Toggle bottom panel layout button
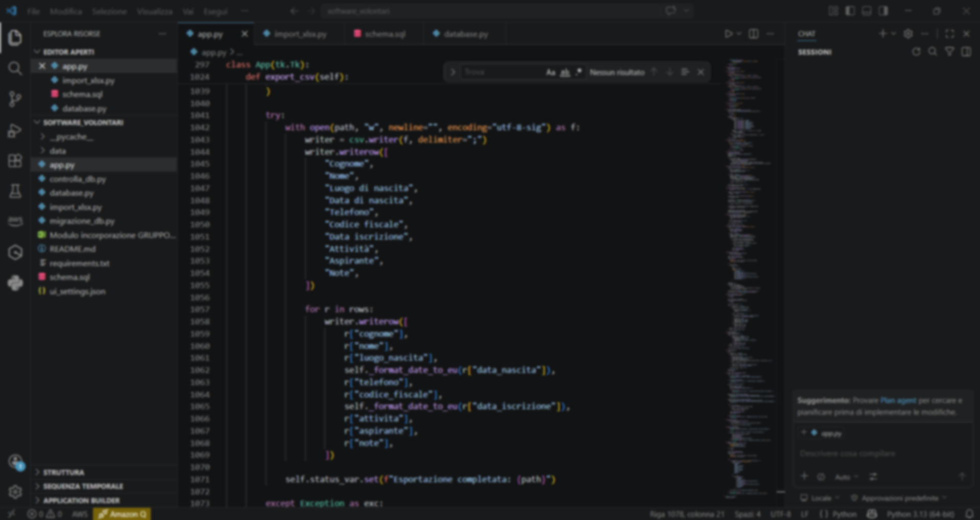Image resolution: width=980 pixels, height=520 pixels. tap(867, 11)
